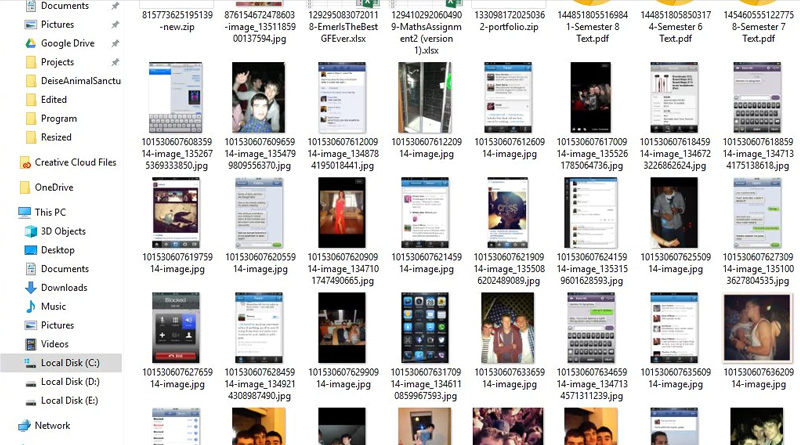Open pinned Pictures folder with the pin icon

[57, 24]
